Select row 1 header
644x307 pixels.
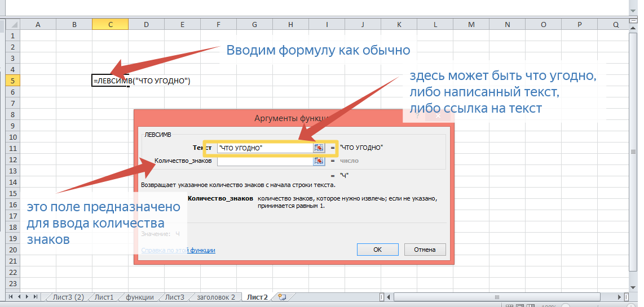(x=13, y=35)
